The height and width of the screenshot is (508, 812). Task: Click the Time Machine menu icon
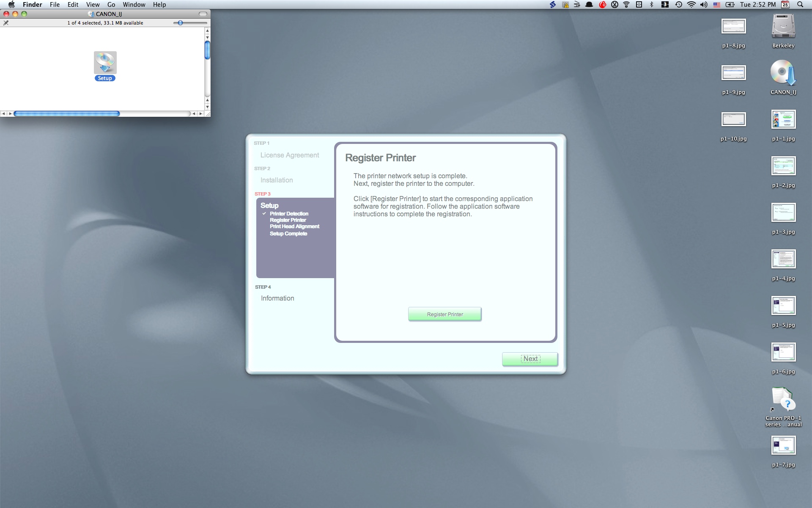click(x=678, y=5)
